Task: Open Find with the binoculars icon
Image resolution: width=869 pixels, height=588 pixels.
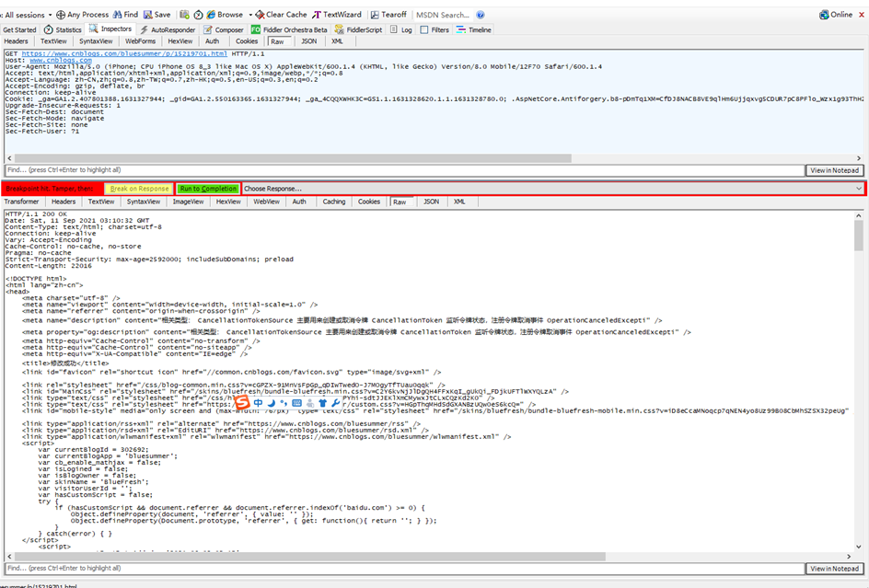Action: pyautogui.click(x=118, y=15)
